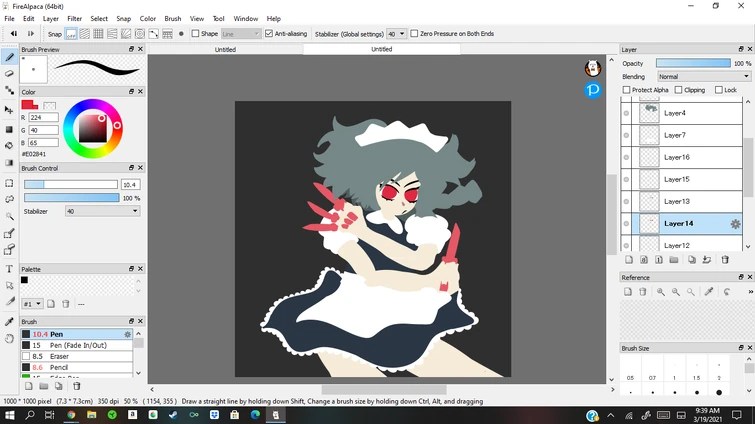Click the Reference panel eyedropper icon
Viewport: 755px width, 424px height.
point(709,292)
